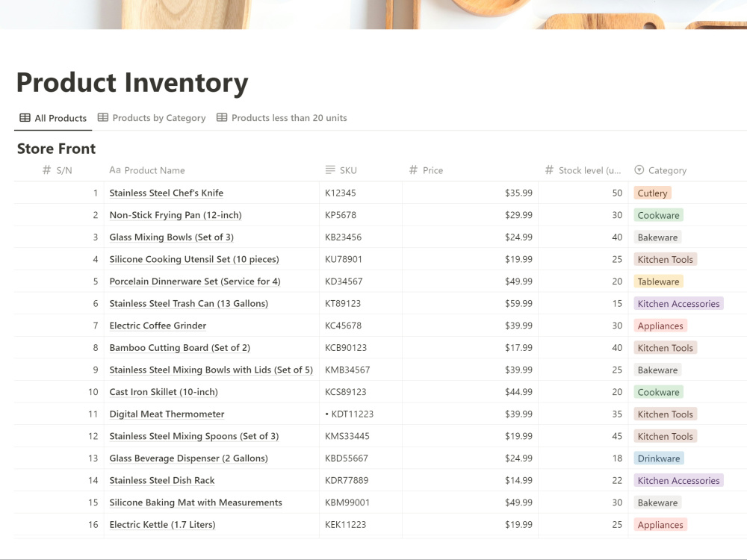Open the Electric Kettle (1.7 Liters) page
Image resolution: width=747 pixels, height=560 pixels.
tap(162, 524)
